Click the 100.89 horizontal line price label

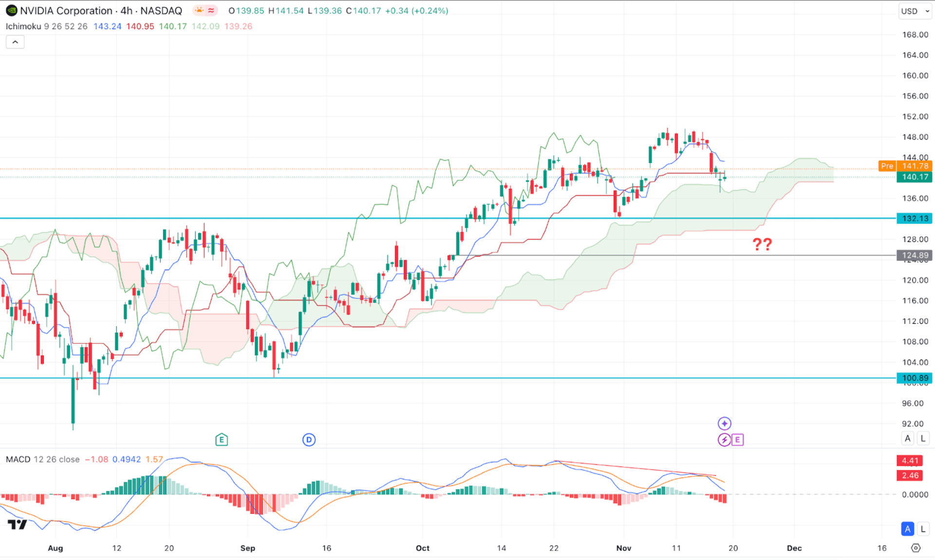[x=915, y=378]
